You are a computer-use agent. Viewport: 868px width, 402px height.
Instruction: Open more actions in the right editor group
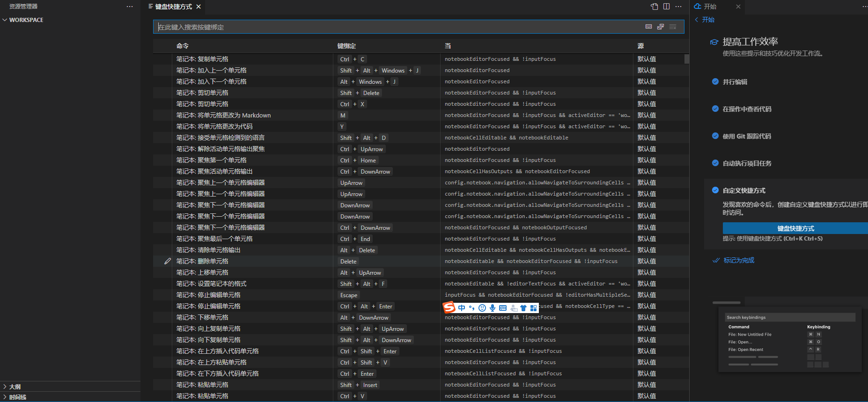click(x=865, y=7)
